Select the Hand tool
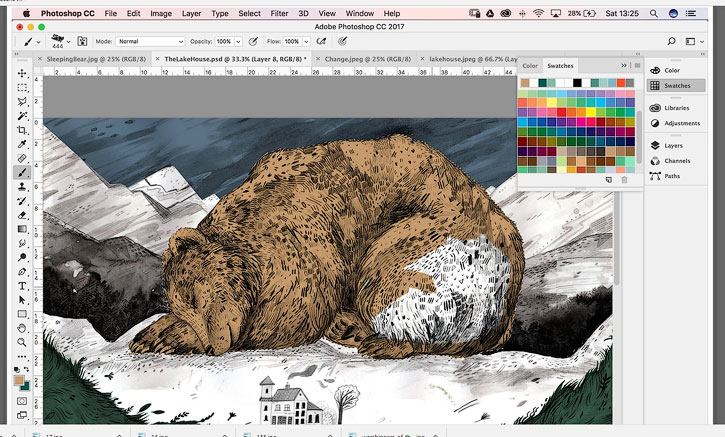 tap(22, 328)
